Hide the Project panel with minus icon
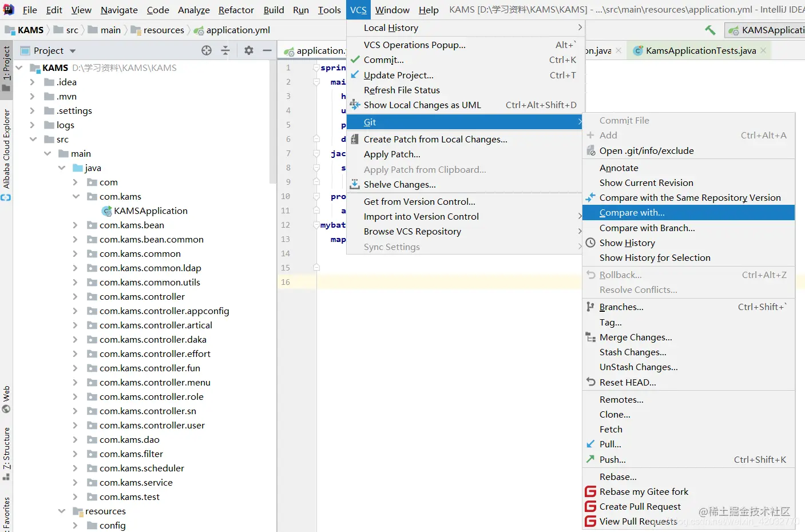Screen dimensions: 805x532 267,50
